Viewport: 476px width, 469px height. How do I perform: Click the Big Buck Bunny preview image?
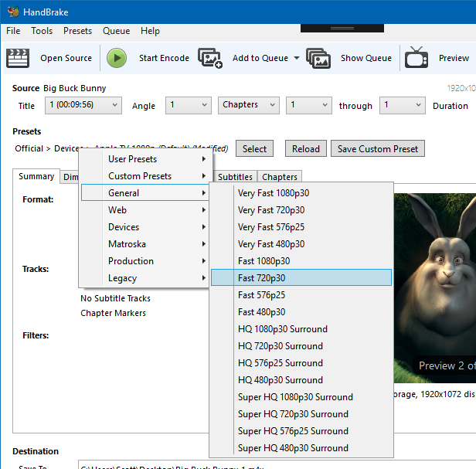pos(435,287)
